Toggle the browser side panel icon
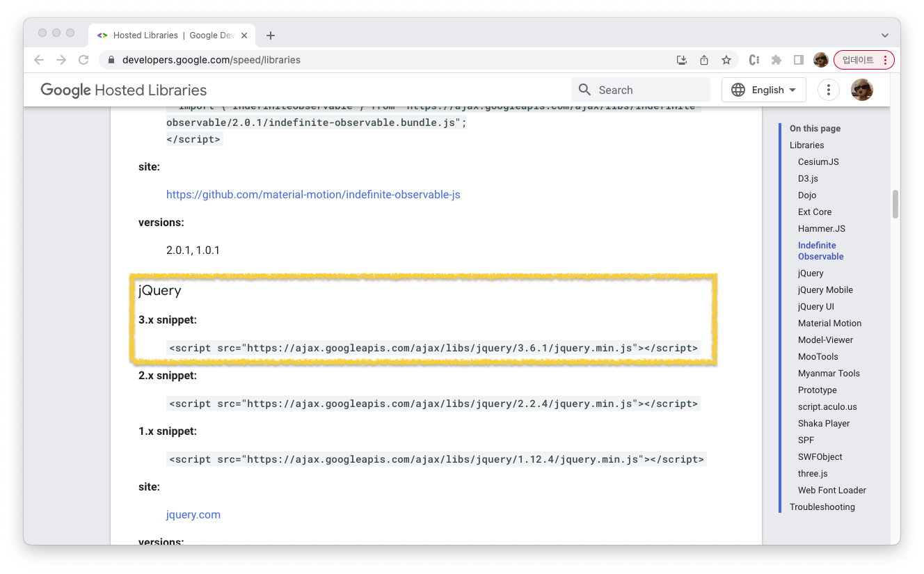 pos(799,60)
